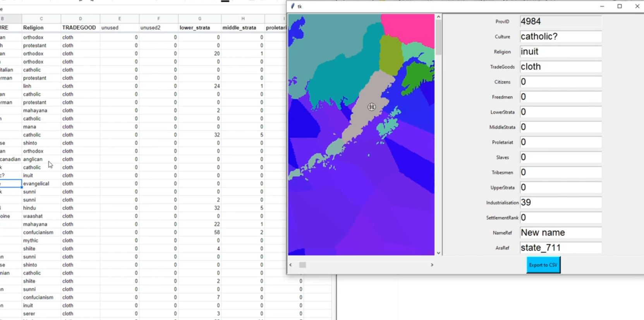The image size is (644, 320).
Task: Click the Proletariat input field
Action: pyautogui.click(x=561, y=142)
